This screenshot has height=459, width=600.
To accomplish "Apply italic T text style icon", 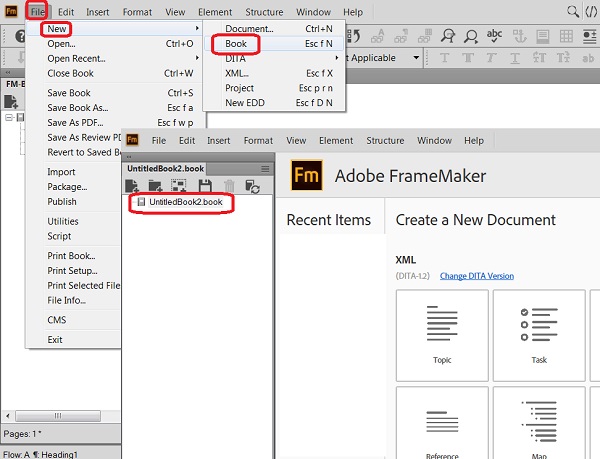I will pos(491,58).
